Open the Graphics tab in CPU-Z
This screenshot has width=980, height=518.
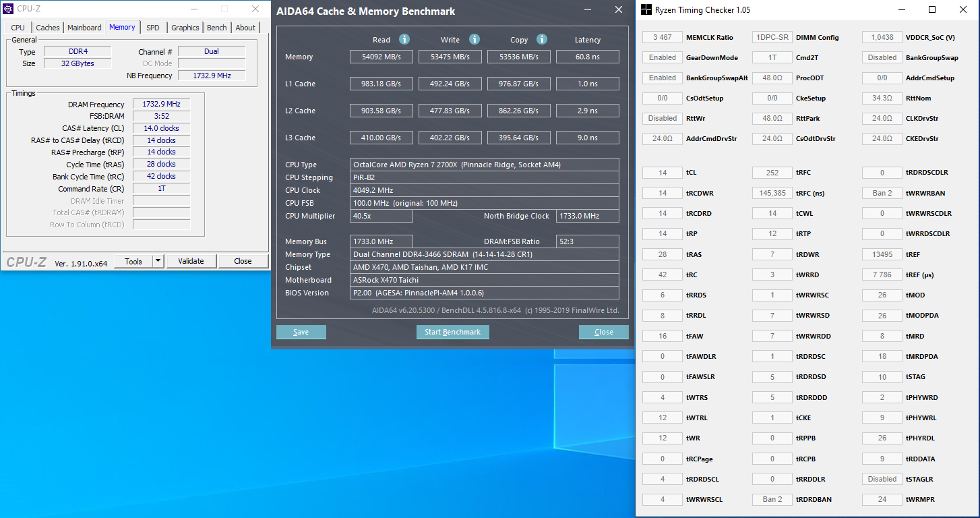185,28
